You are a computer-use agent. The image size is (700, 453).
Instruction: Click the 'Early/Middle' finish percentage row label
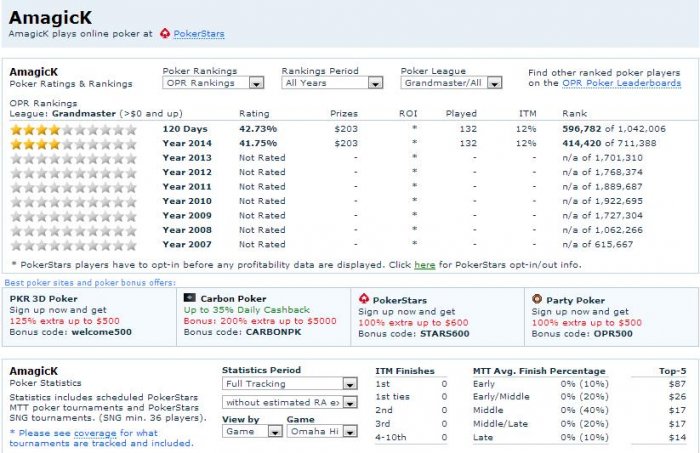pyautogui.click(x=501, y=397)
